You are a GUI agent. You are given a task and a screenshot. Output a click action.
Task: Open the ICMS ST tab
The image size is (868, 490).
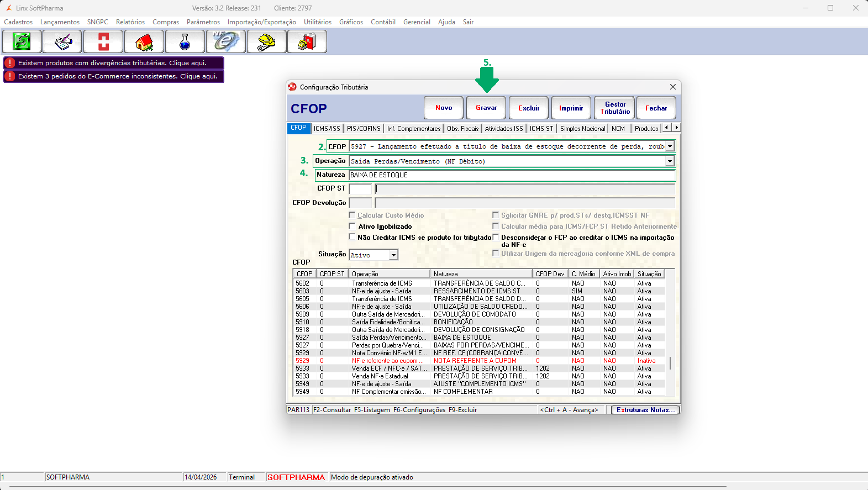point(541,129)
